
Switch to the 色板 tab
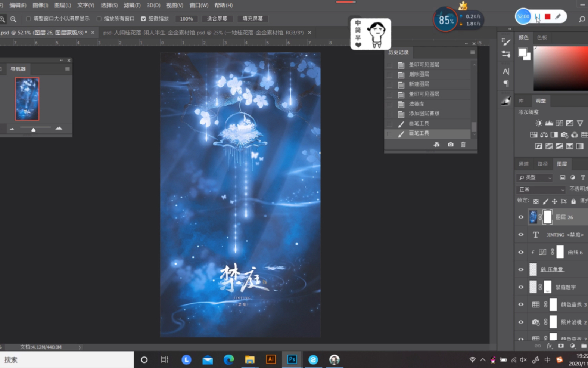(x=542, y=37)
